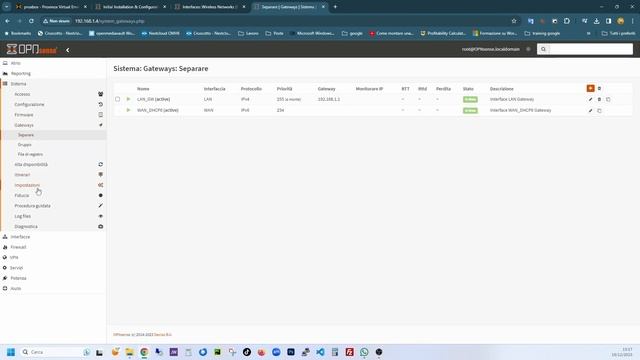Add a new gateway with the orange plus button
This screenshot has height=360, width=640.
click(590, 88)
